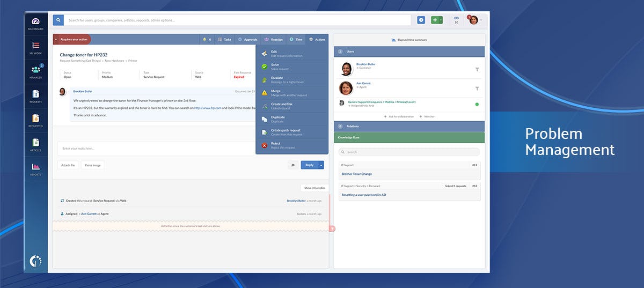Open the Brother Toner Change article
Image resolution: width=644 pixels, height=288 pixels.
(x=357, y=174)
